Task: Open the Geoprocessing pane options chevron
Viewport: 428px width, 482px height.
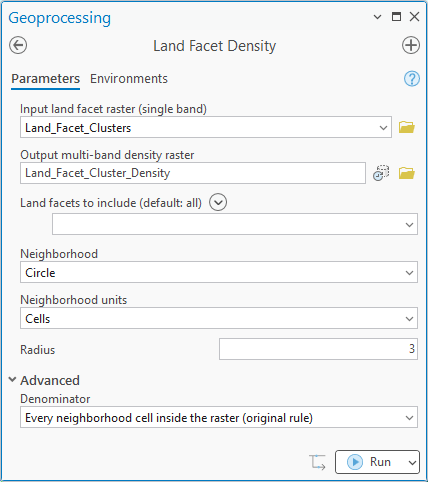Action: pos(377,17)
